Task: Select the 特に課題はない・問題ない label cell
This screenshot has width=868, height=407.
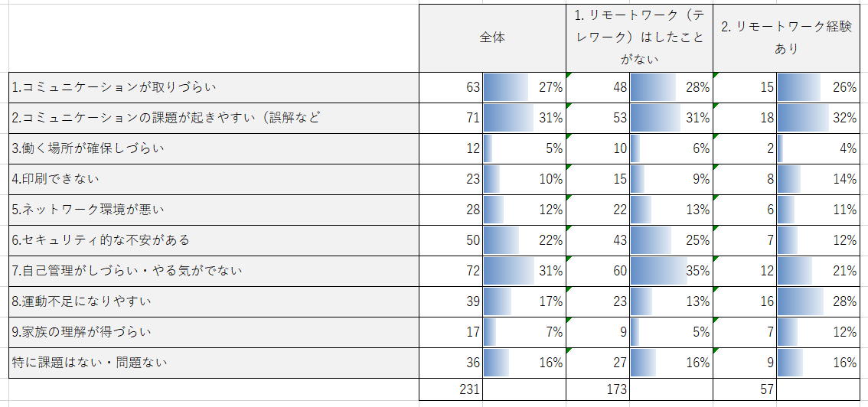Action: tap(214, 363)
